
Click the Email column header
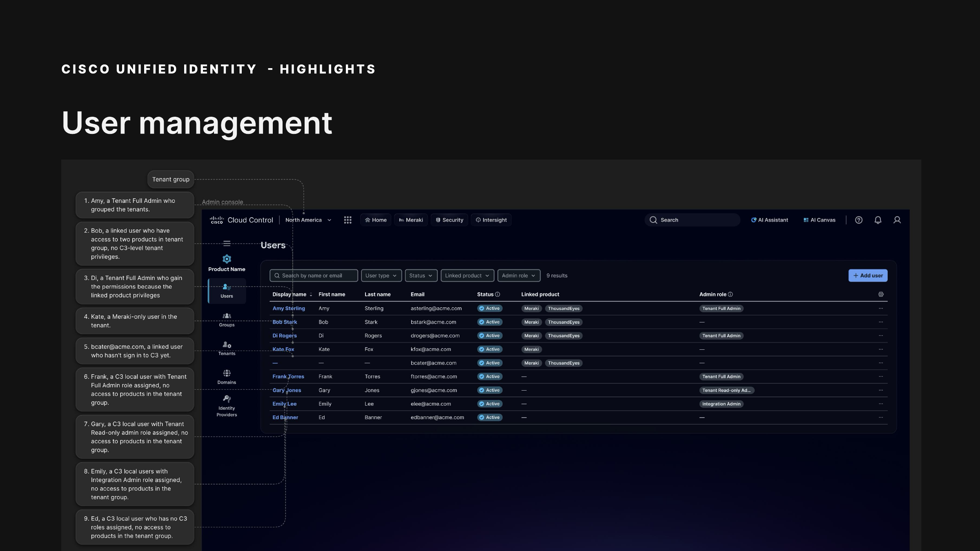pos(417,294)
